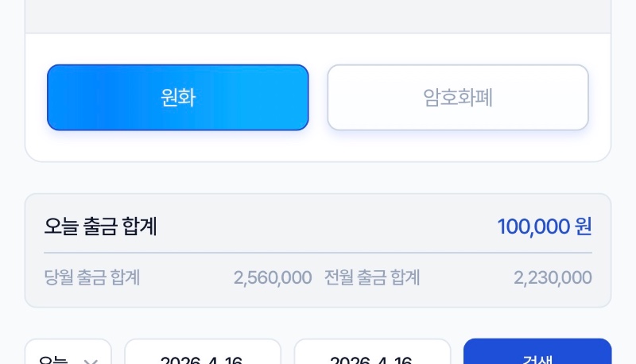Click the gap between 원화 and 암호화폐

318,98
